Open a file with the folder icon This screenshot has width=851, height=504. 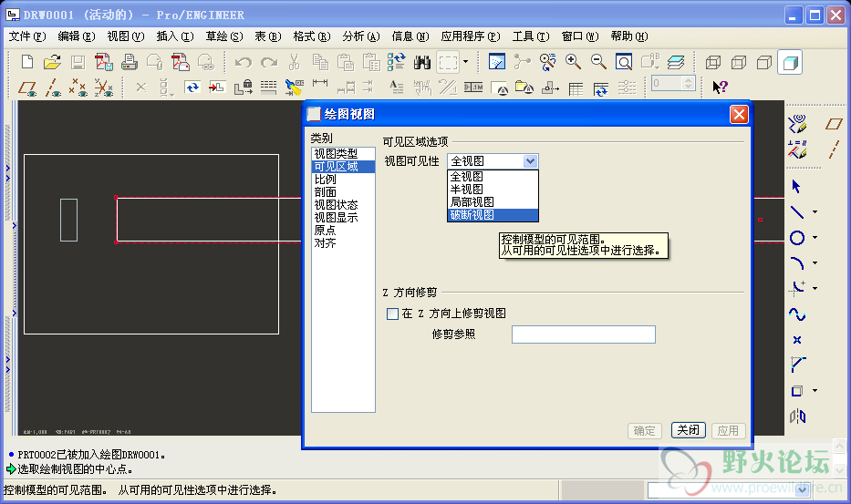pos(52,62)
